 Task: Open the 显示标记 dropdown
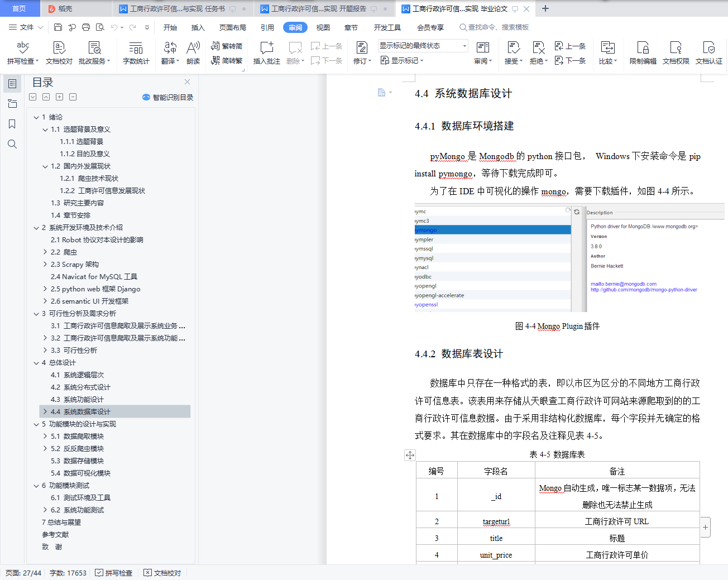click(x=402, y=60)
